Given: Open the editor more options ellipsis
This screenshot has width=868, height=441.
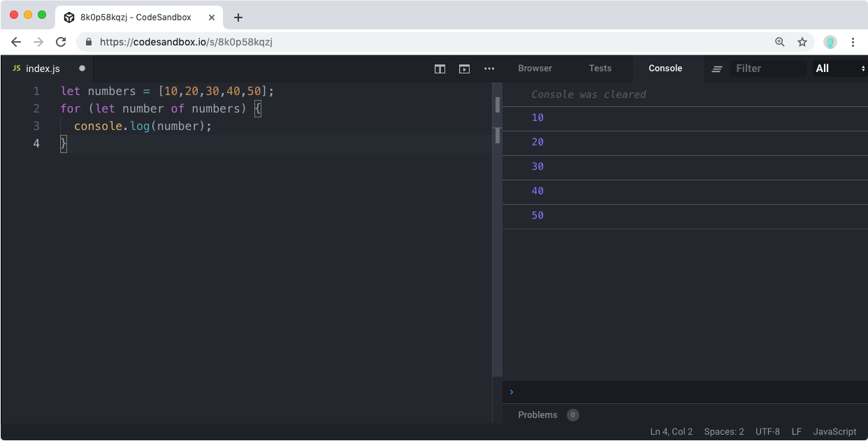Looking at the screenshot, I should [x=489, y=68].
